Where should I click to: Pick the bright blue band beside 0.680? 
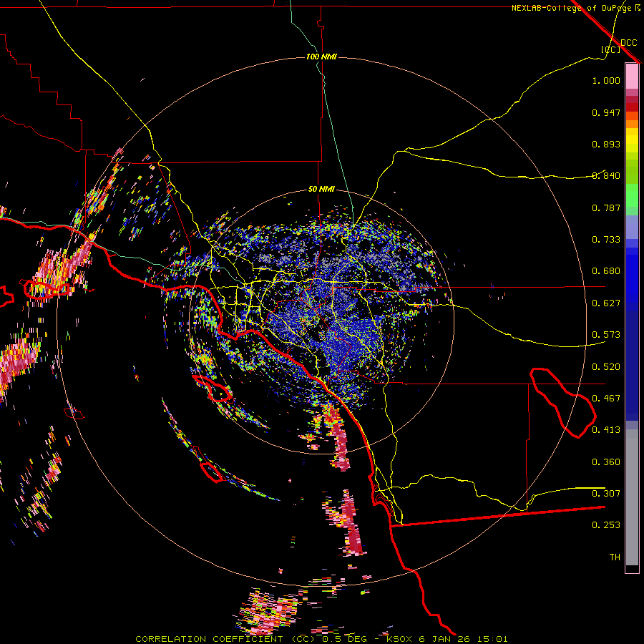coord(632,275)
